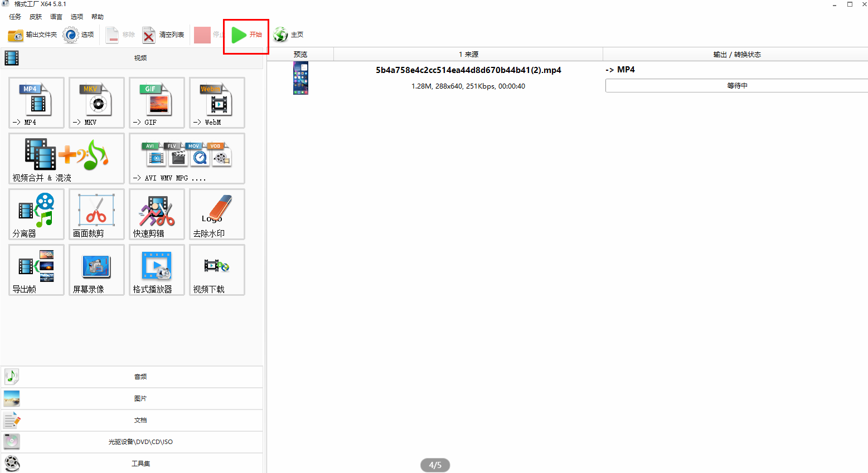868x473 pixels.
Task: Open the video merge and mux tool
Action: [66, 159]
